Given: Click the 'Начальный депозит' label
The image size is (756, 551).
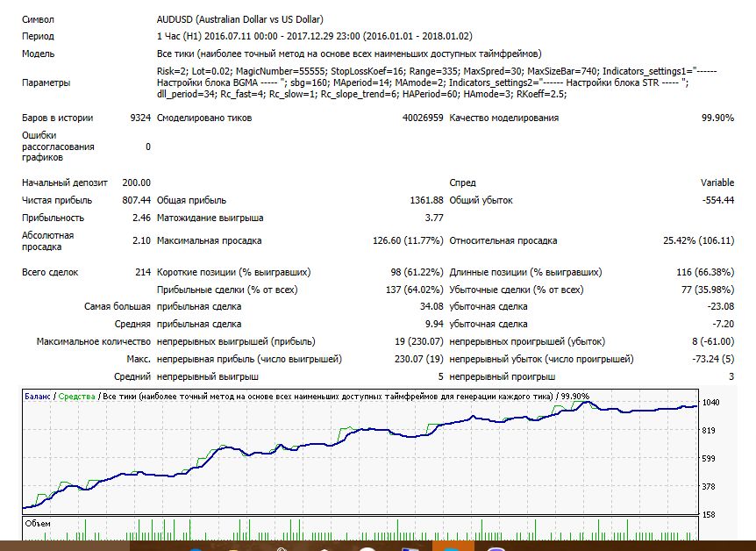Looking at the screenshot, I should 65,182.
